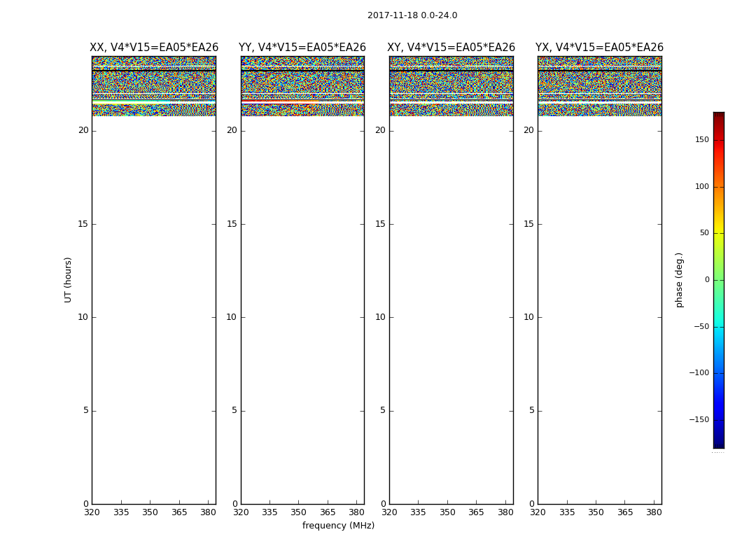Click the 380 frequency tick of YX panel
Screen dimensions: 735x560
pos(653,512)
